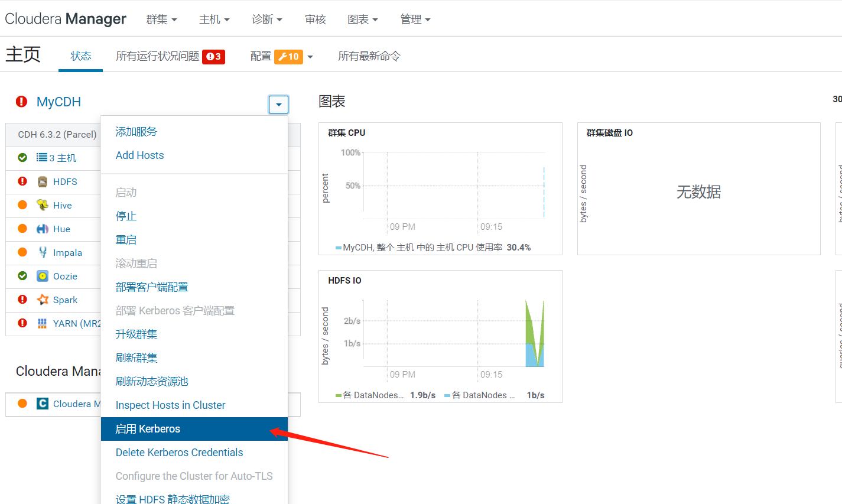Click the Oozie service icon

43,276
